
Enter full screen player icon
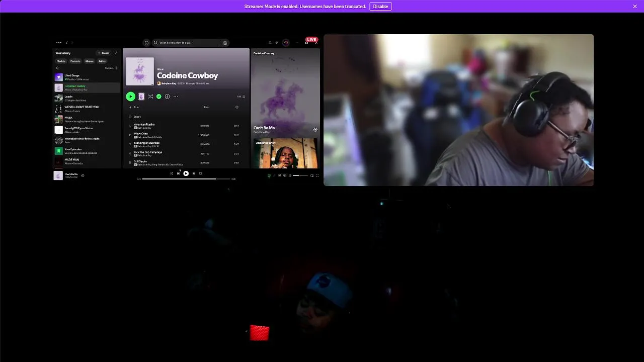317,175
